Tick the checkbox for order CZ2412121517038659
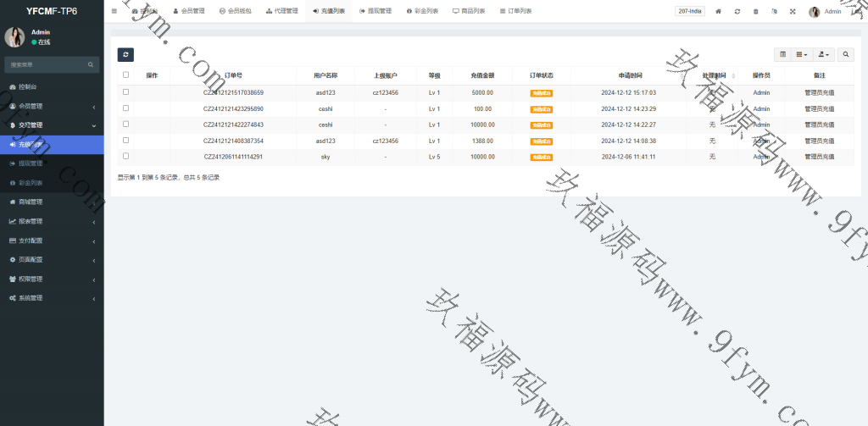Image resolution: width=868 pixels, height=426 pixels. click(x=126, y=92)
